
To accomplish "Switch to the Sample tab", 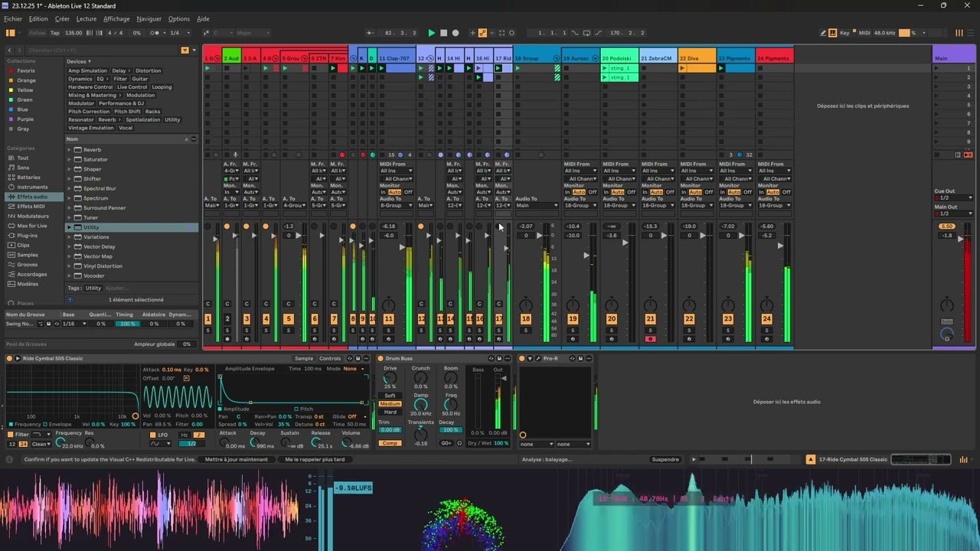I will (x=304, y=358).
